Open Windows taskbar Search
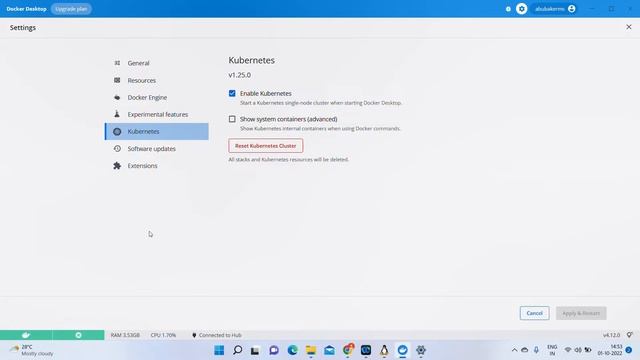Screen dimensions: 640x360 point(238,350)
